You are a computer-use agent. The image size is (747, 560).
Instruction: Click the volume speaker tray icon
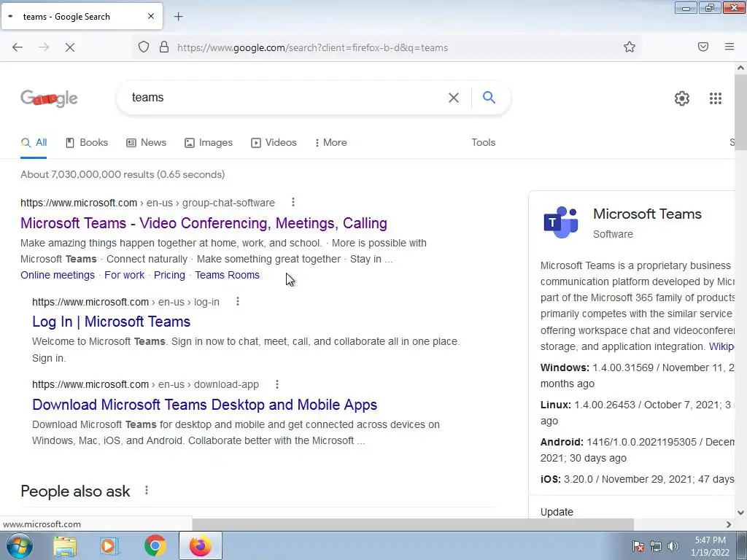click(673, 546)
